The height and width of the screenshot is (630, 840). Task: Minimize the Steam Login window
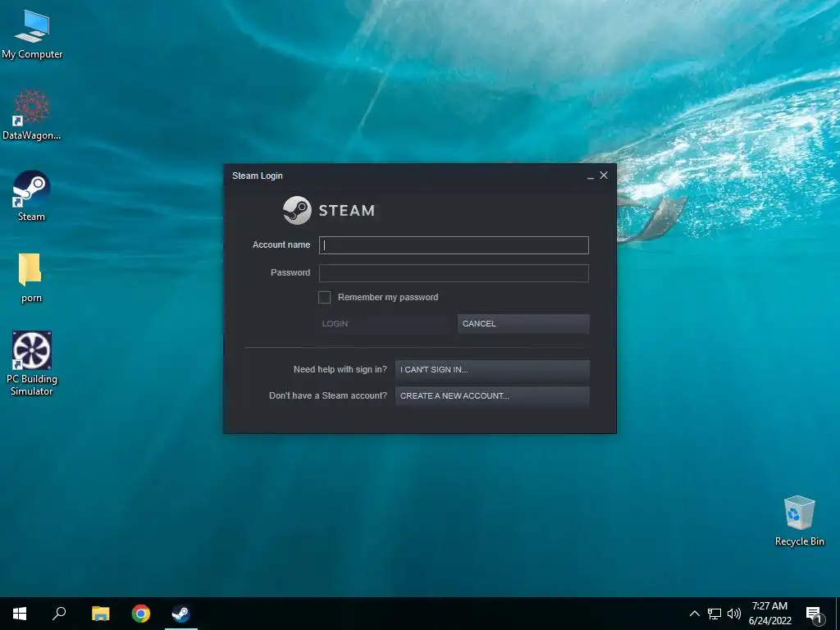click(x=591, y=176)
